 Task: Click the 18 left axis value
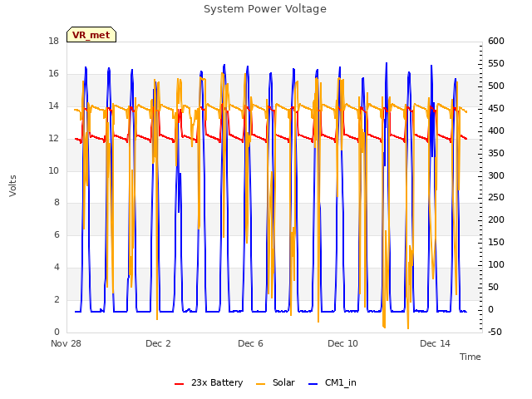tap(53, 41)
